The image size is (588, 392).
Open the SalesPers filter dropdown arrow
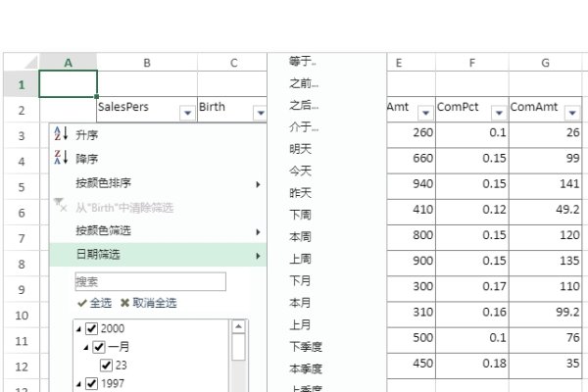coord(187,113)
